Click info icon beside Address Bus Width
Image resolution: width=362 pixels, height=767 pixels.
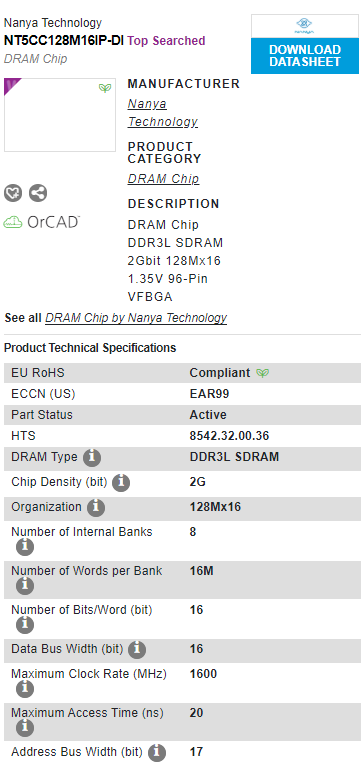[157, 752]
